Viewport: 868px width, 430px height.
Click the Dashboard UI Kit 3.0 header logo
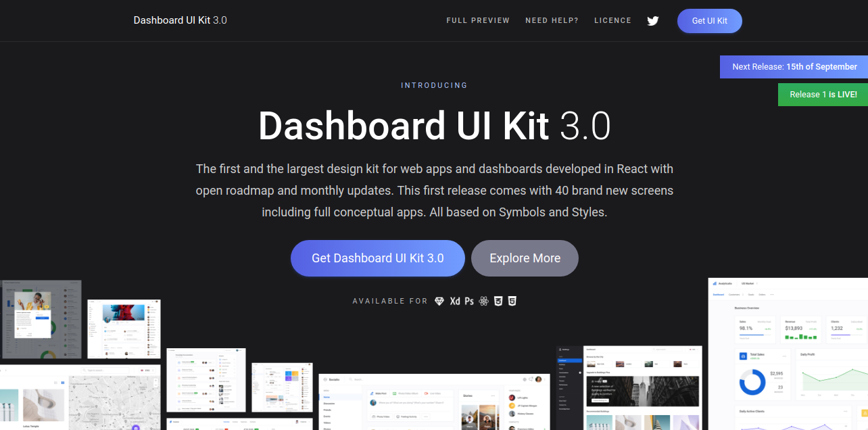point(180,20)
